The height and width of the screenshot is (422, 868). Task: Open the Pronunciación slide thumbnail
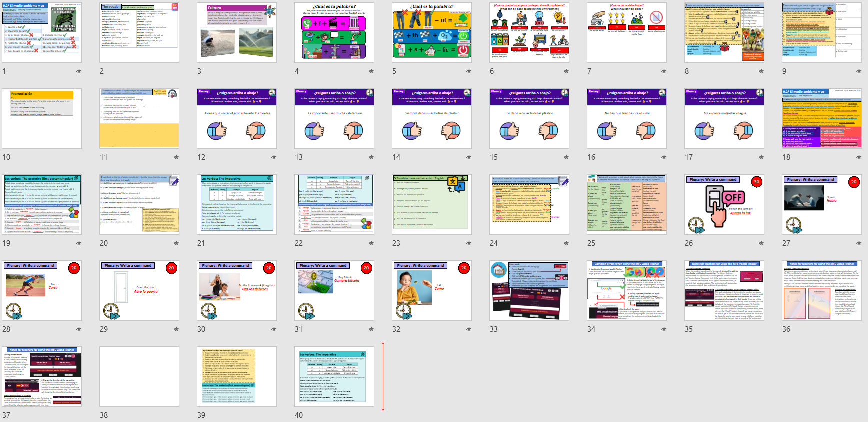(42, 118)
